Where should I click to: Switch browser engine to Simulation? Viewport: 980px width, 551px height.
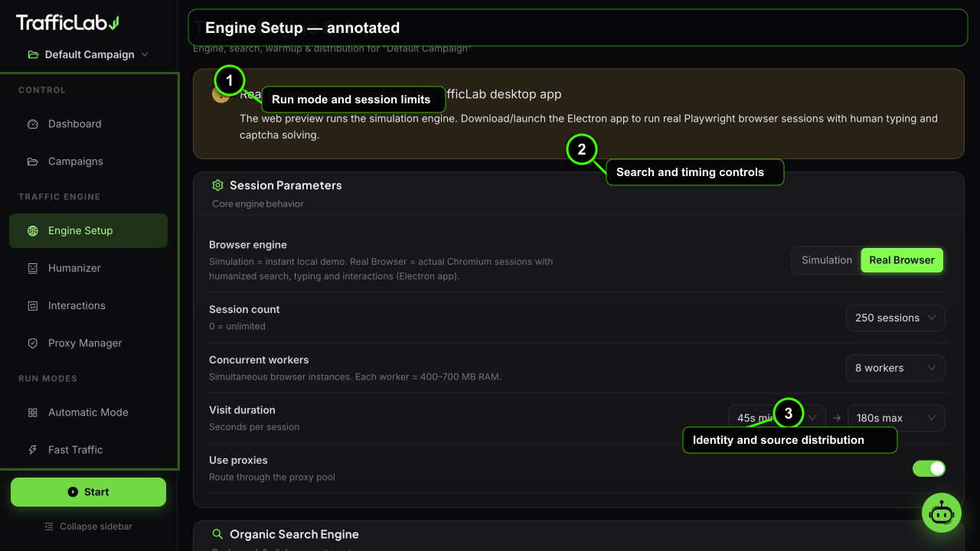pyautogui.click(x=827, y=260)
